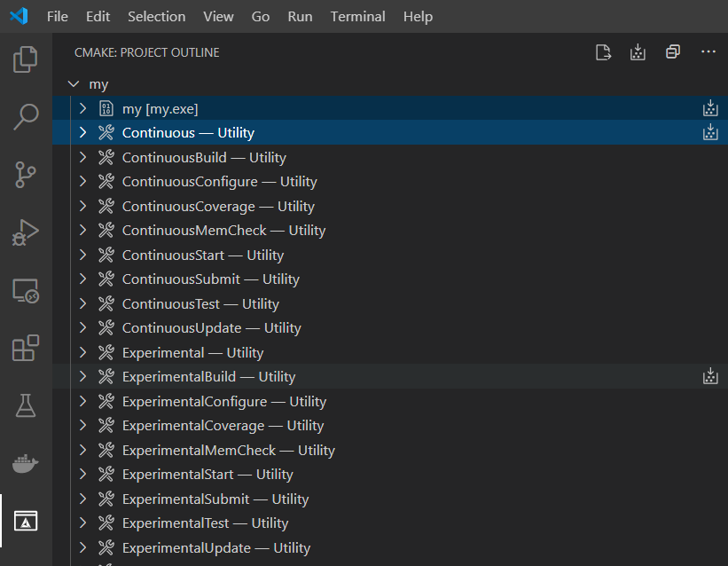Screen dimensions: 728x566
Task: Click the VS Code logo icon
Action: [19, 16]
